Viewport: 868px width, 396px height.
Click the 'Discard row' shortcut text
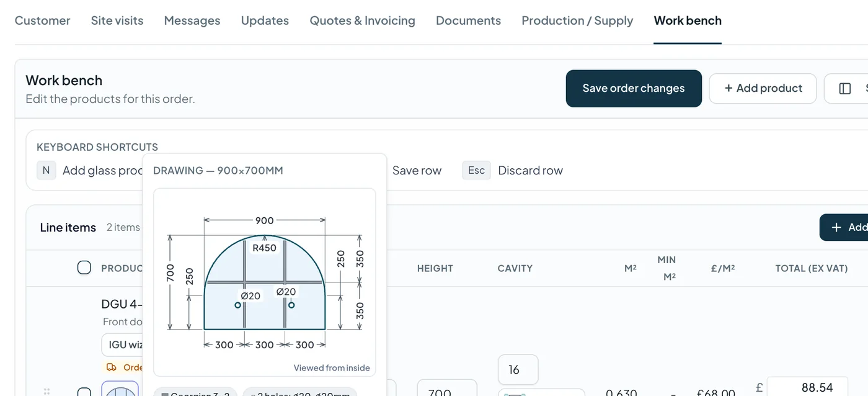(531, 170)
